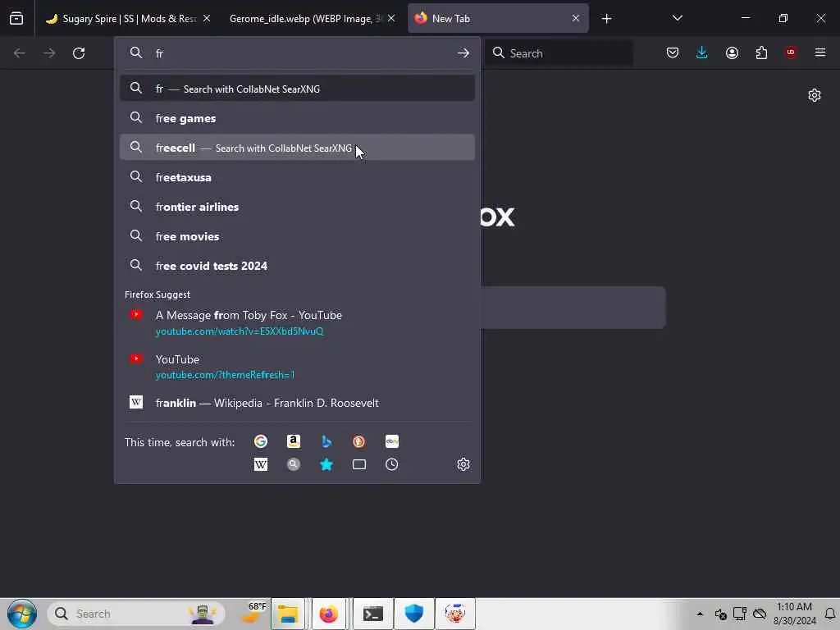
Task: Search bookmarks using the star icon
Action: (326, 464)
